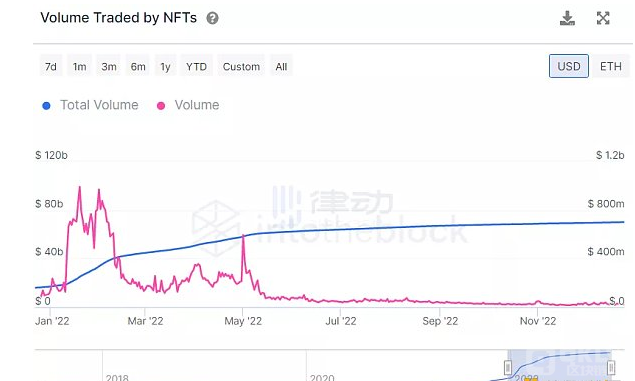Download the chart data

[567, 18]
